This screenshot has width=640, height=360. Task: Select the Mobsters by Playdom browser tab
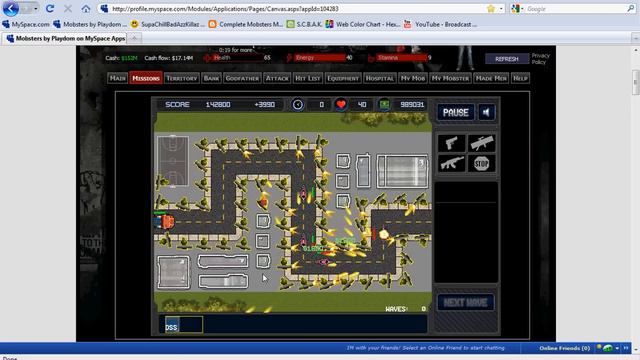65,38
